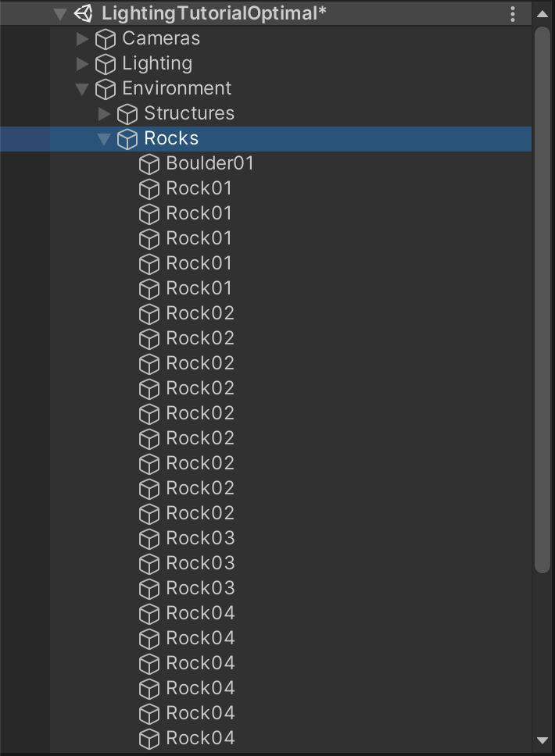Collapse the Rocks group
Viewport: 555px width, 756px height.
(x=104, y=139)
